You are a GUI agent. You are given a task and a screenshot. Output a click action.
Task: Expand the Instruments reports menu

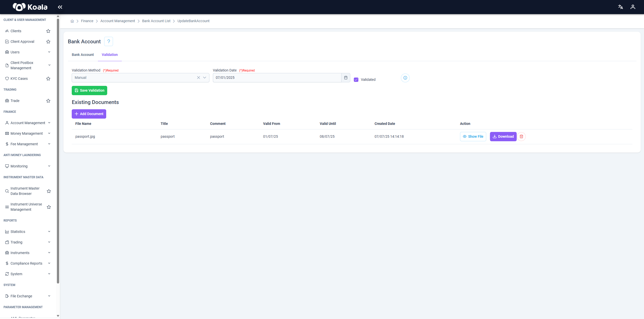pyautogui.click(x=28, y=253)
